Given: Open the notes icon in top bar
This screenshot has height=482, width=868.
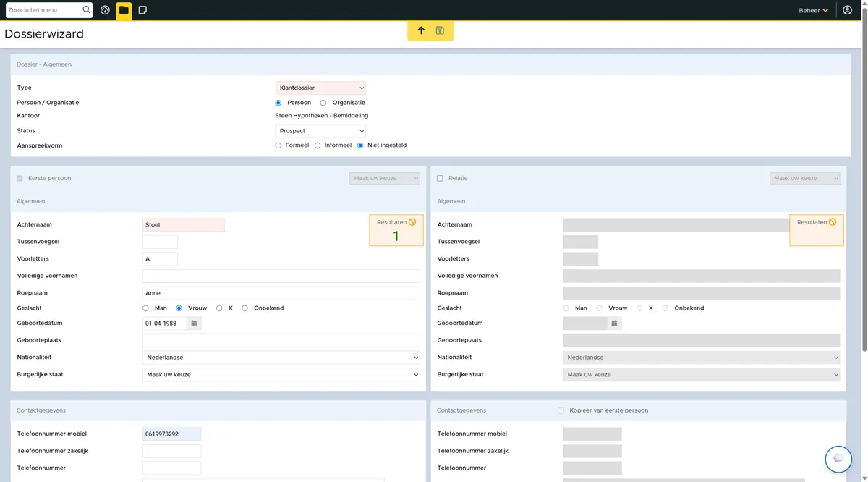Looking at the screenshot, I should click(x=142, y=10).
